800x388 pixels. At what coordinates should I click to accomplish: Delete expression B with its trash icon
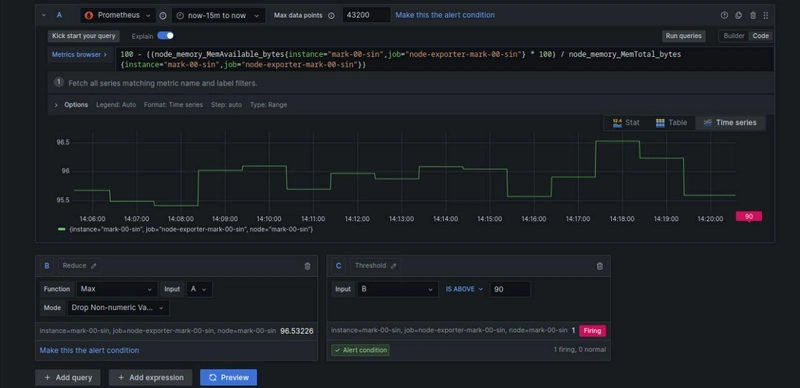[307, 266]
